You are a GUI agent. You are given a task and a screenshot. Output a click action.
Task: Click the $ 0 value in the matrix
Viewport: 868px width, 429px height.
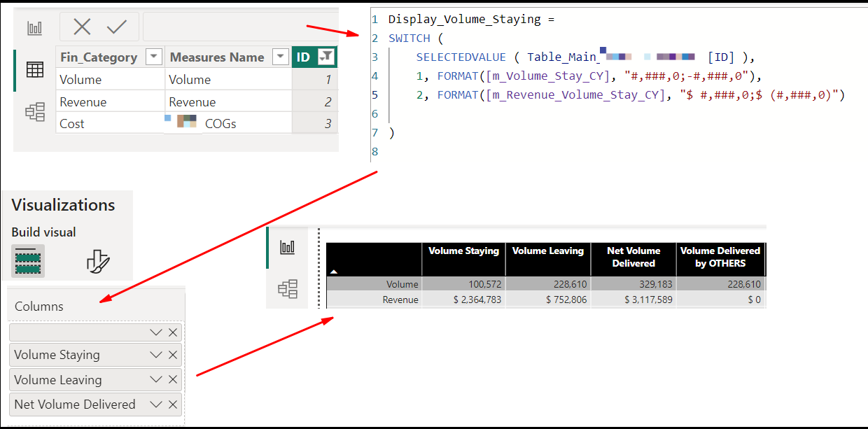(754, 300)
